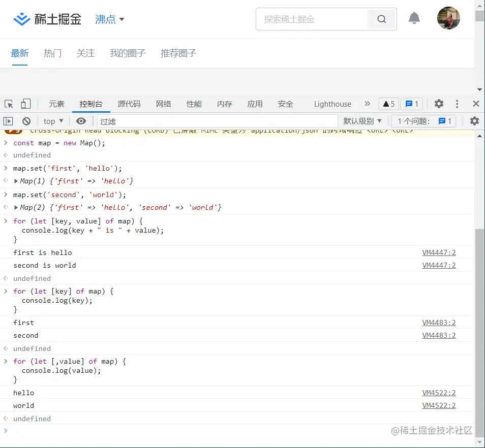Click the 'second is world' log output
The height and width of the screenshot is (448, 485).
(45, 266)
